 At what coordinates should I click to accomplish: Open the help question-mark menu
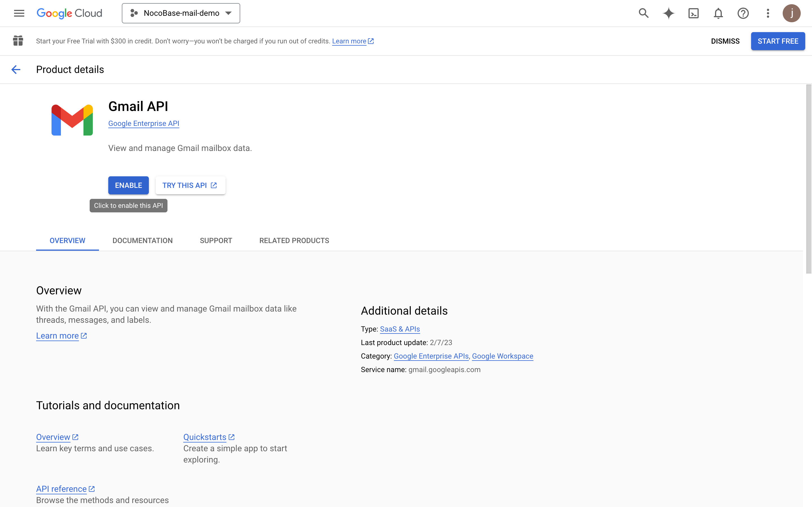click(x=743, y=13)
